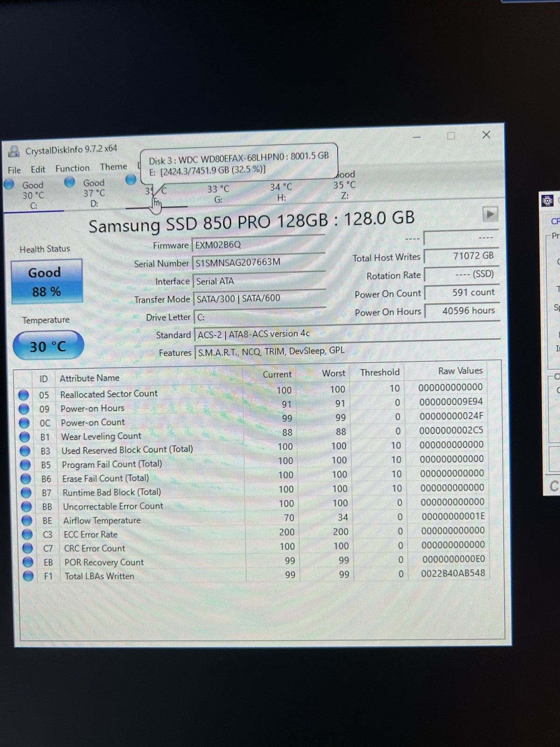
Task: Click the 30 °C temperature button
Action: (48, 345)
